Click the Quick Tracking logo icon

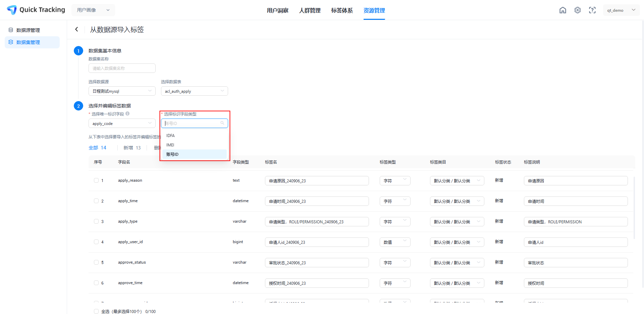(12, 10)
